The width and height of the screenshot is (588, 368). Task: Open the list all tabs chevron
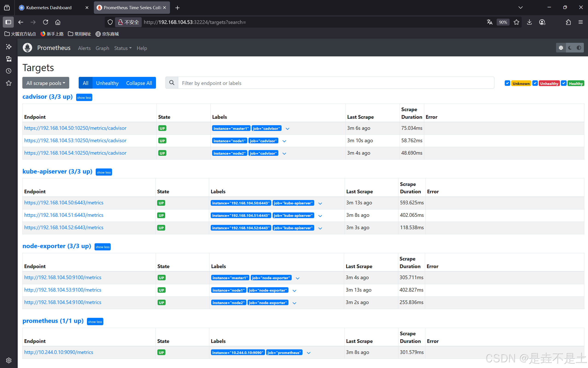coord(520,8)
